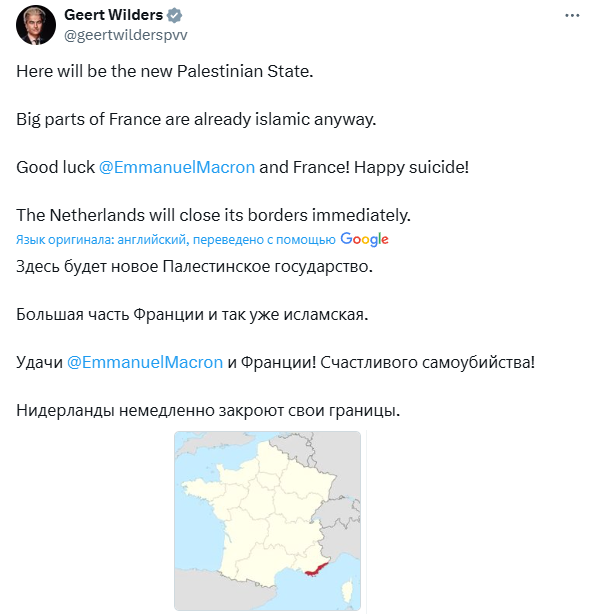Click the 'Счастливого самоубийства!' text
This screenshot has width=614, height=614.
point(428,362)
